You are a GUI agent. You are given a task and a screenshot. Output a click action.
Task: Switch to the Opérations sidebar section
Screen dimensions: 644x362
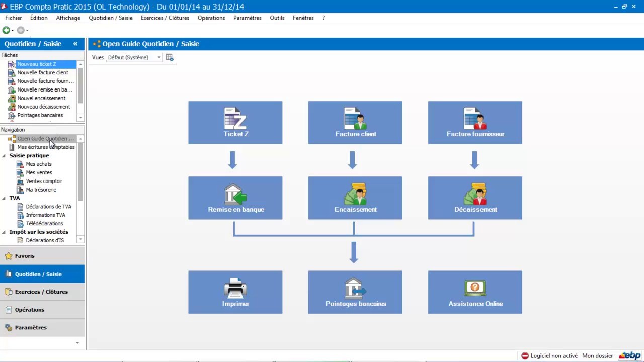click(42, 310)
